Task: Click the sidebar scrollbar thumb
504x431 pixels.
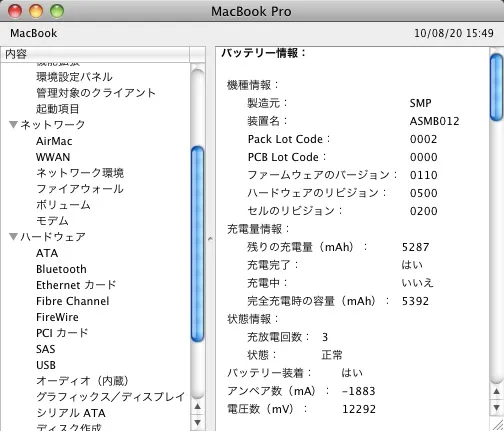Action: click(198, 244)
